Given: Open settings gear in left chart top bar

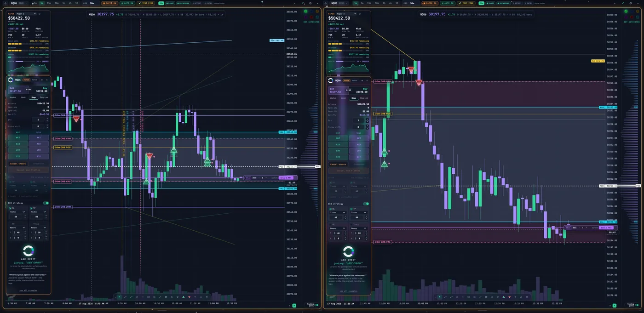Looking at the screenshot, I should point(310,3).
